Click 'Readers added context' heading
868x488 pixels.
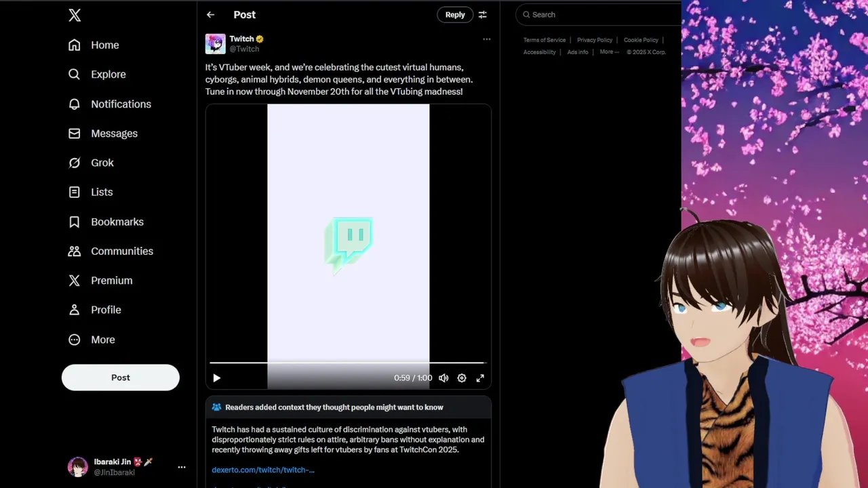334,407
